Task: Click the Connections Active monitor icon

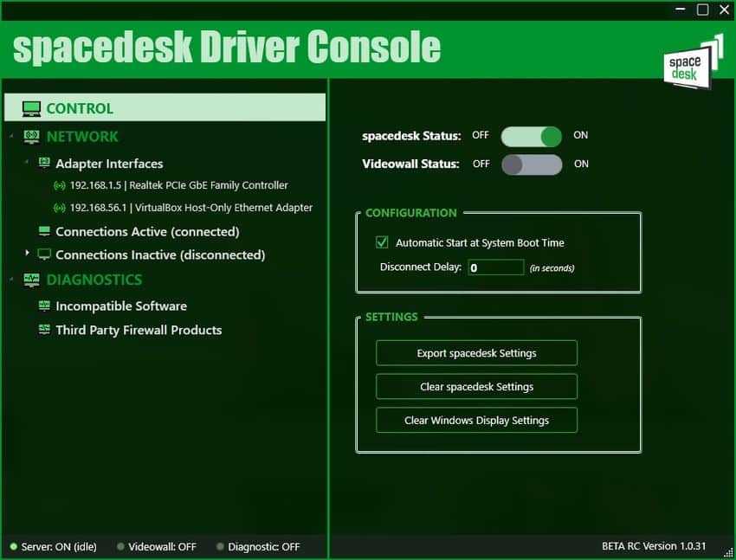Action: click(44, 231)
